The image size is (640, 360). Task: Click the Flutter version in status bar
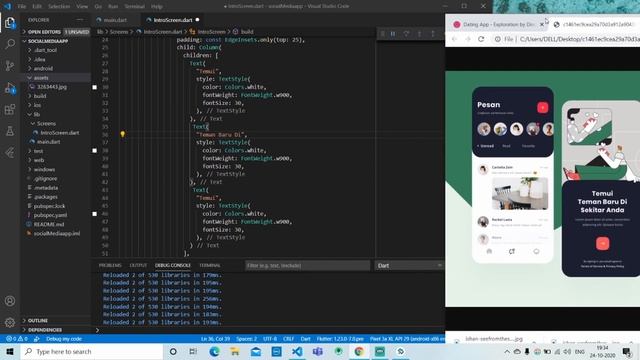(x=340, y=339)
